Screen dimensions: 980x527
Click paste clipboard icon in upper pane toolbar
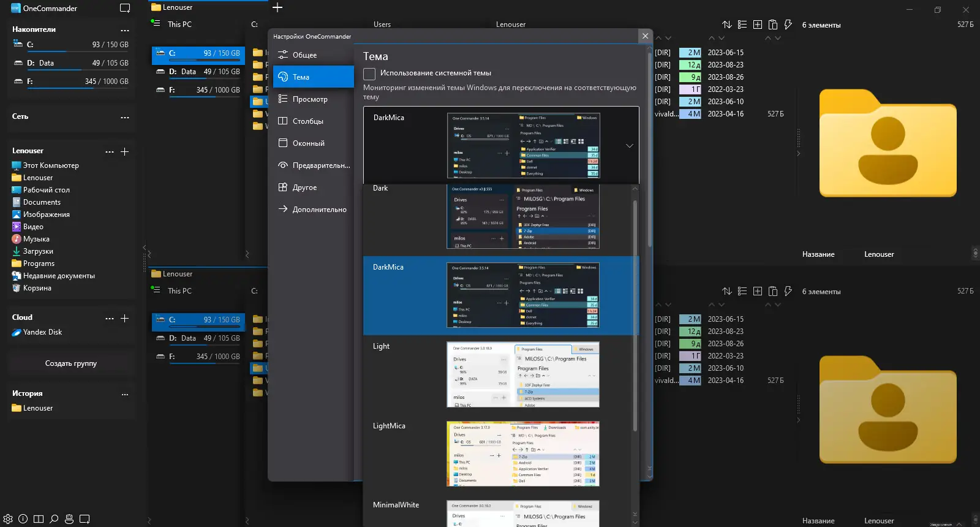773,25
